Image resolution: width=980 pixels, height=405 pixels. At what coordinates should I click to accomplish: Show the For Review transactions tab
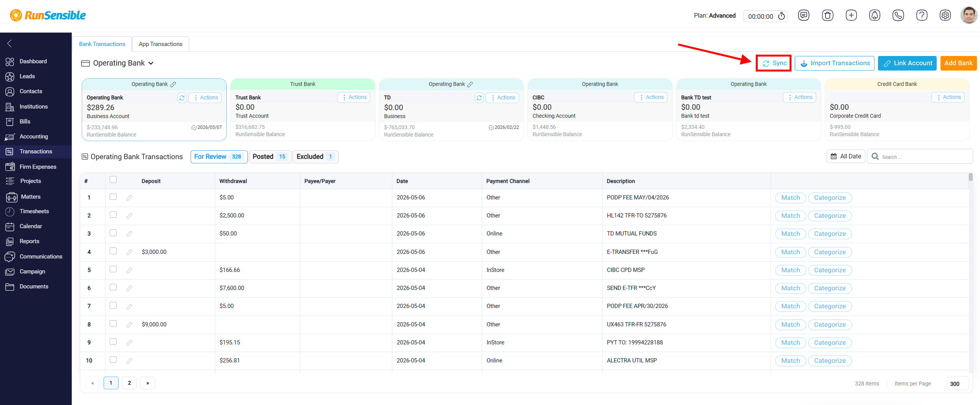pos(219,157)
